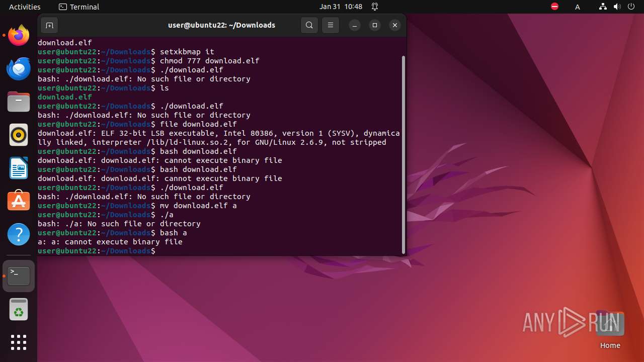Click the Activities button
Image resolution: width=644 pixels, height=362 pixels.
click(x=25, y=7)
